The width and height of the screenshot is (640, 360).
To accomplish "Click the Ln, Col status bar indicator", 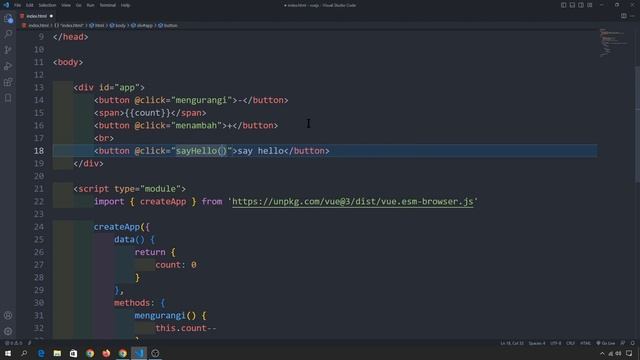I will point(512,343).
